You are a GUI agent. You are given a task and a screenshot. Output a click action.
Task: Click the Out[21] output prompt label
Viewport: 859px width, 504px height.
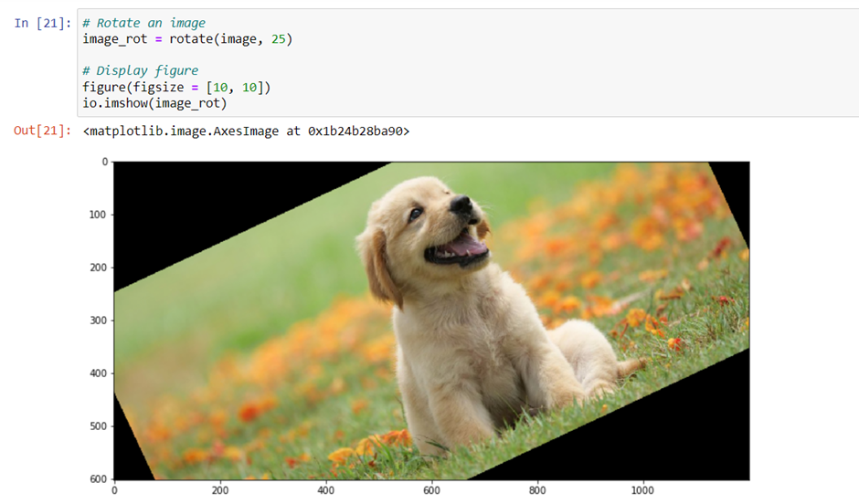pos(43,131)
